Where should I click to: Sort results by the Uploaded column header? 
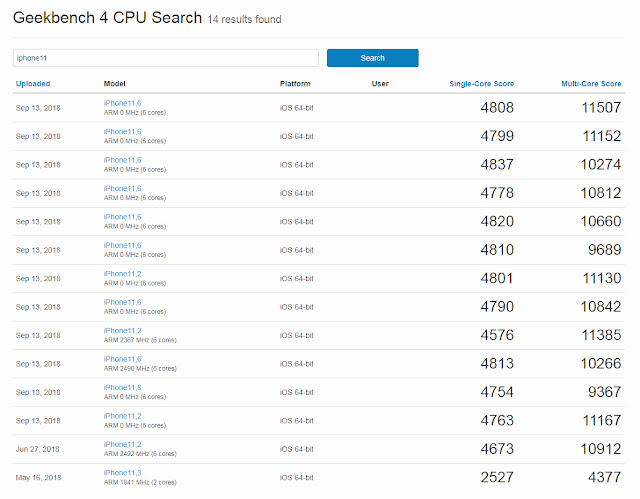click(33, 84)
